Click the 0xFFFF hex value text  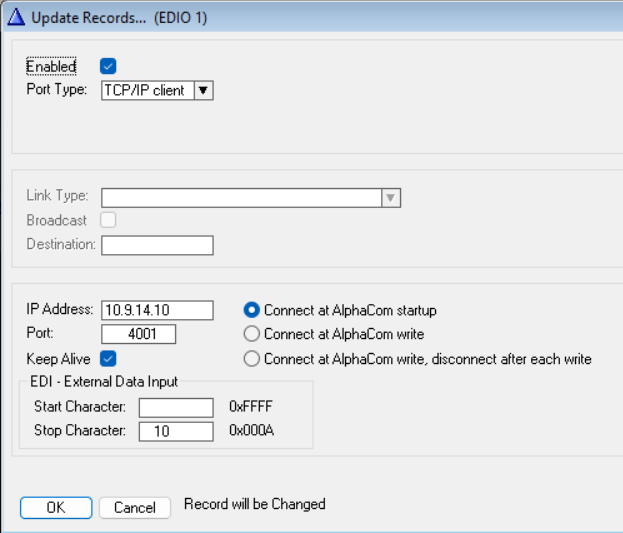click(251, 407)
